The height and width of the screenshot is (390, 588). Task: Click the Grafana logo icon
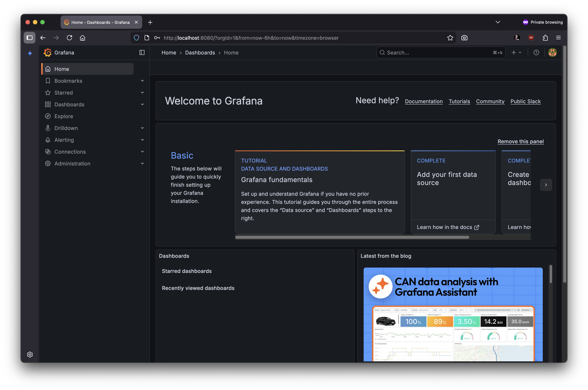tap(47, 52)
